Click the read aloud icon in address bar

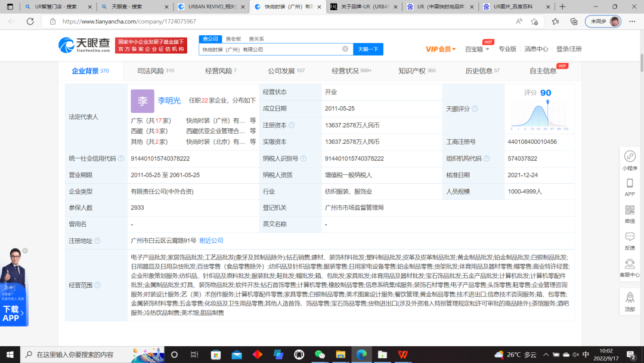click(519, 21)
